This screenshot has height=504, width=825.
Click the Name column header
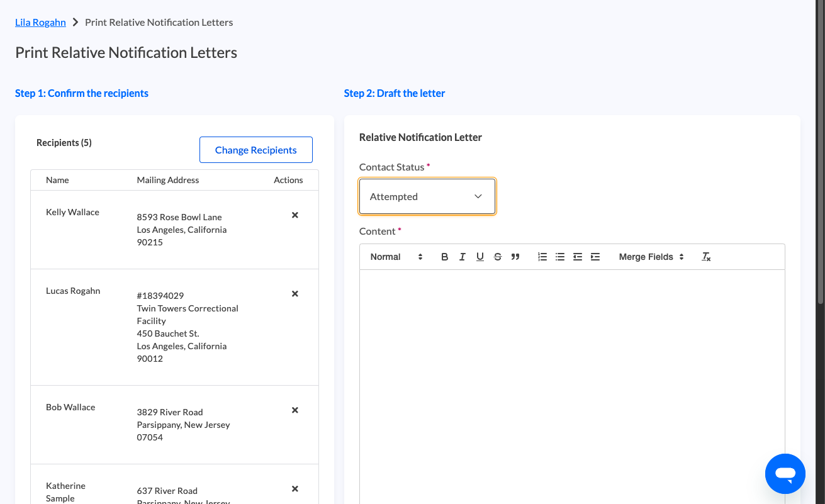[x=57, y=180]
